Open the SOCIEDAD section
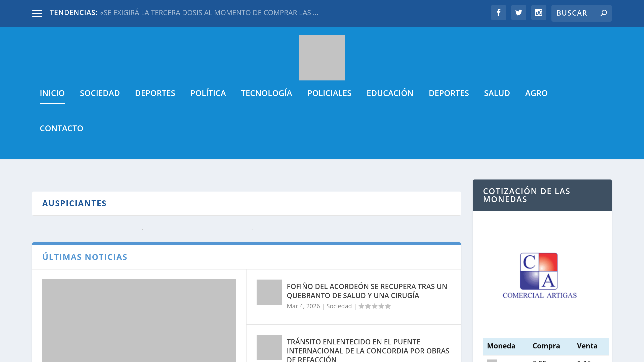The height and width of the screenshot is (362, 644). coord(100,93)
